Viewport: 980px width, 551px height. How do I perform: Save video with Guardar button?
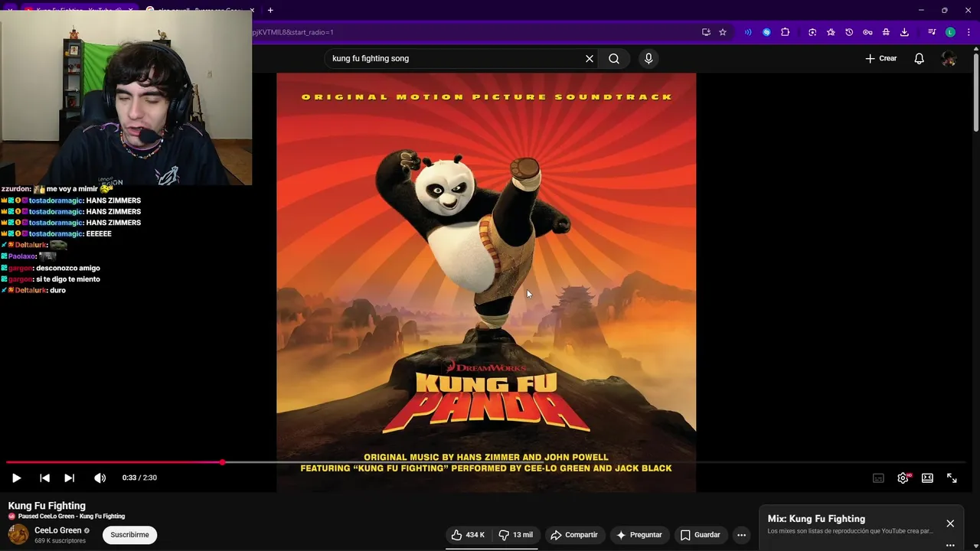(701, 535)
